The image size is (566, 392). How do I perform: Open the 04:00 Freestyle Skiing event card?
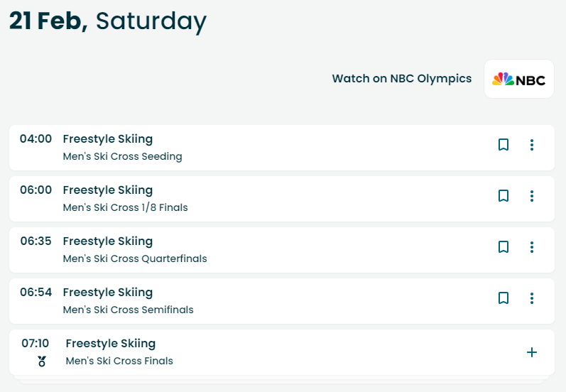click(281, 148)
